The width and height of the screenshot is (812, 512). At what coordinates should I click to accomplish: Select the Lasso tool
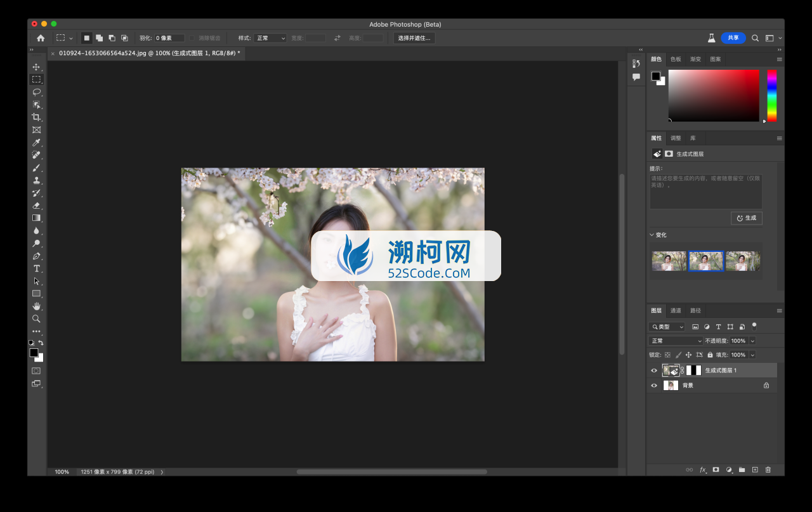(x=36, y=92)
